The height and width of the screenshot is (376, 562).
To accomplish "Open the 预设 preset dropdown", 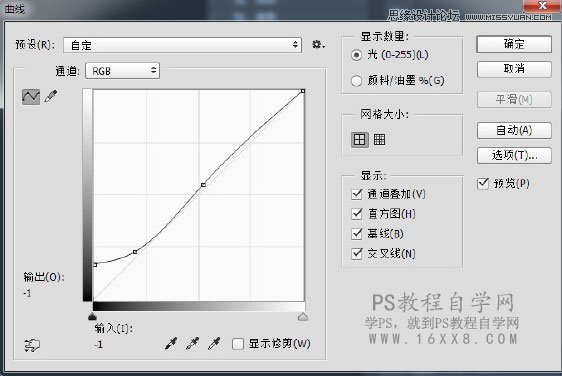I will coord(182,45).
